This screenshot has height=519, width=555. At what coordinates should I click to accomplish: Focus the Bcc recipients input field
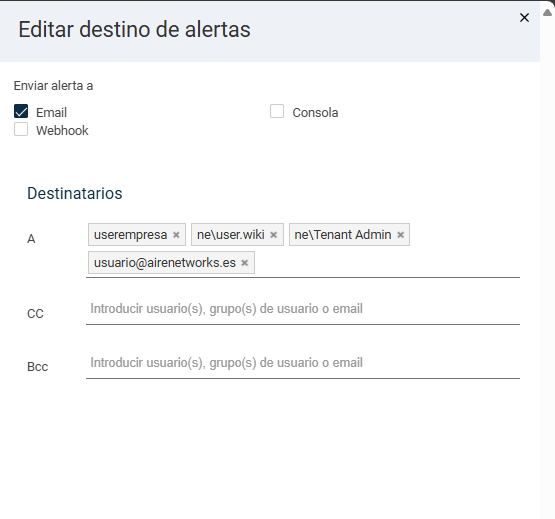(x=303, y=363)
